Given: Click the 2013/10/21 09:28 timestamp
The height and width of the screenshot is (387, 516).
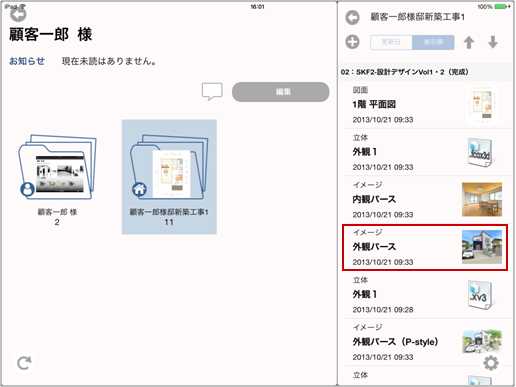Looking at the screenshot, I should tap(383, 310).
